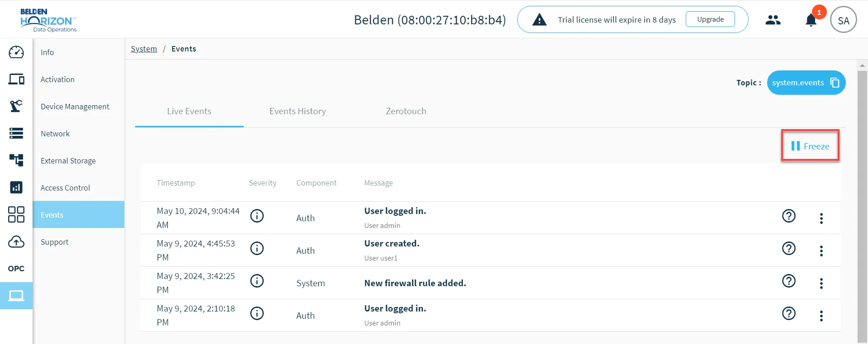This screenshot has height=344, width=868.
Task: Open the stacked server rows icon
Action: point(16,133)
